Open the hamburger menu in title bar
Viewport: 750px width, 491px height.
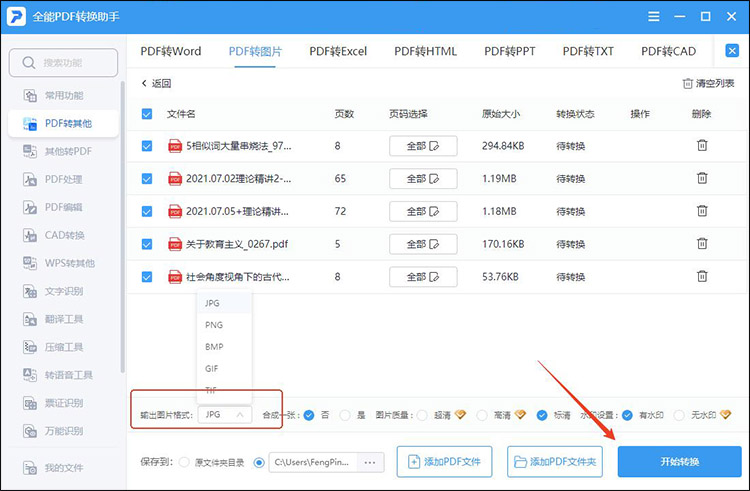tap(653, 17)
